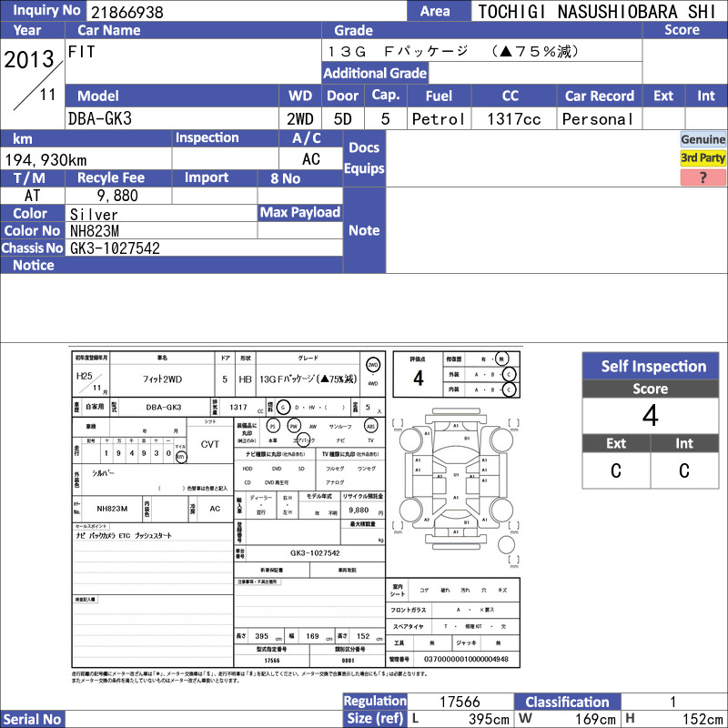Click the Size (ref) label
This screenshot has height=728, width=728.
pyautogui.click(x=375, y=719)
